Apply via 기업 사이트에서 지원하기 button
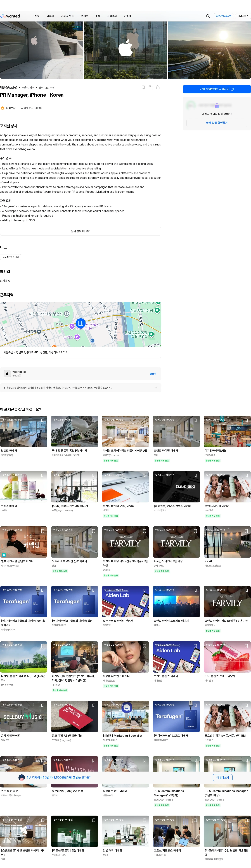This screenshot has width=251, height=868. [x=217, y=89]
